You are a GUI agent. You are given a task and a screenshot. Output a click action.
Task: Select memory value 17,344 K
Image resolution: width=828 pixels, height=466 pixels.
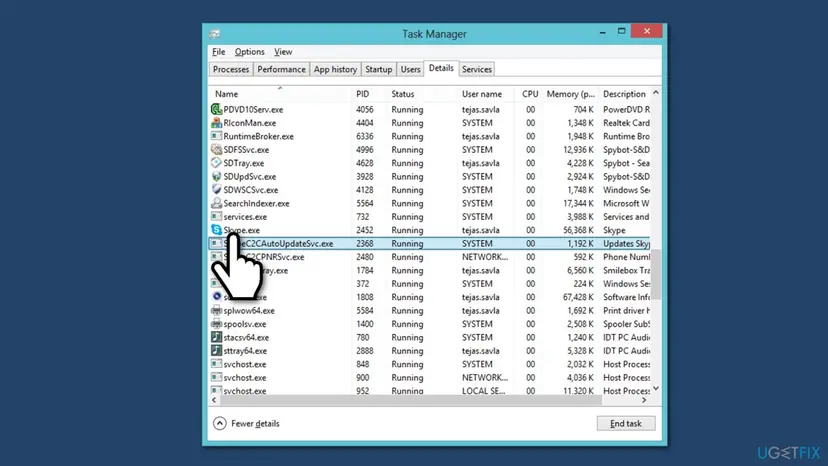point(578,203)
